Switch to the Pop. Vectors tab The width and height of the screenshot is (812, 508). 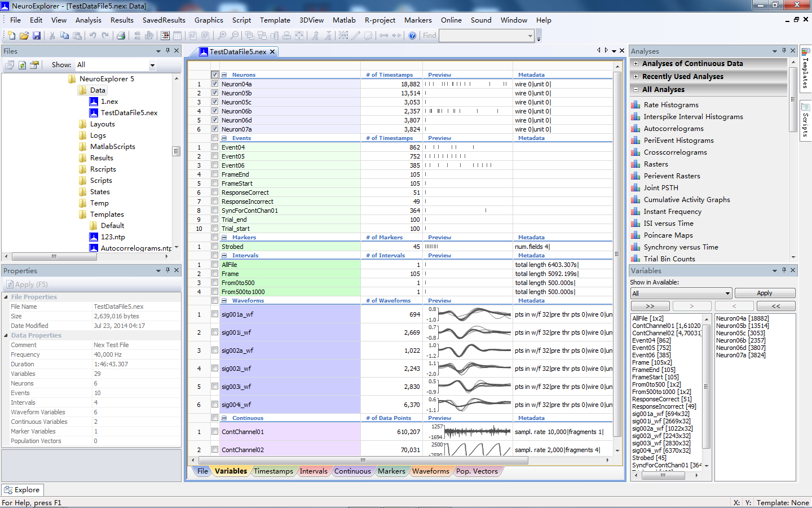point(477,471)
